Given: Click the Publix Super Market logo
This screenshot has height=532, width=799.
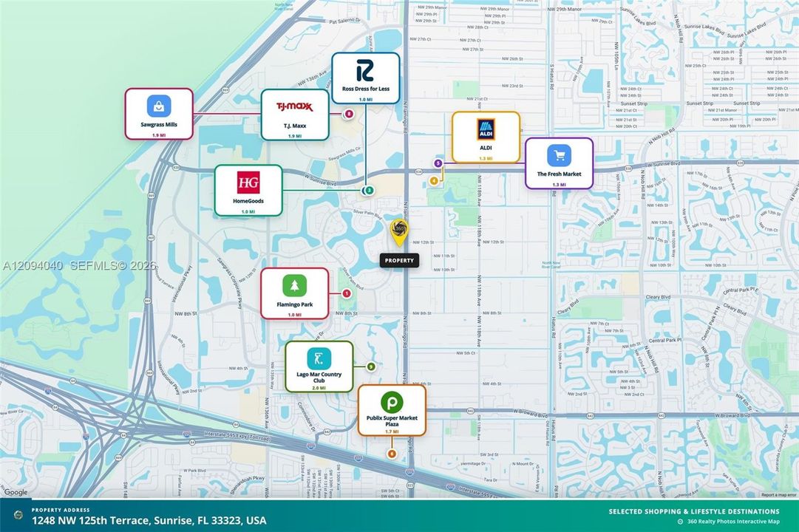Looking at the screenshot, I should point(392,402).
